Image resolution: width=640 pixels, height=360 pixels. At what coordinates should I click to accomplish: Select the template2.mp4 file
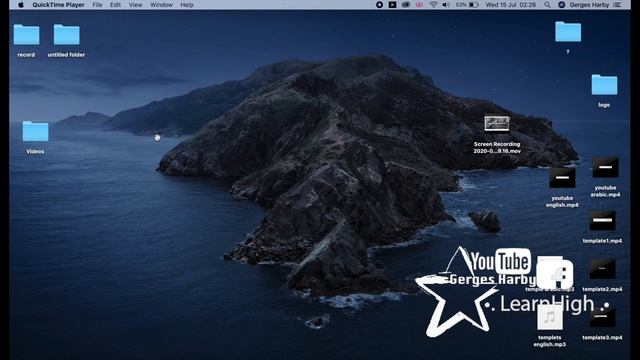point(602,269)
